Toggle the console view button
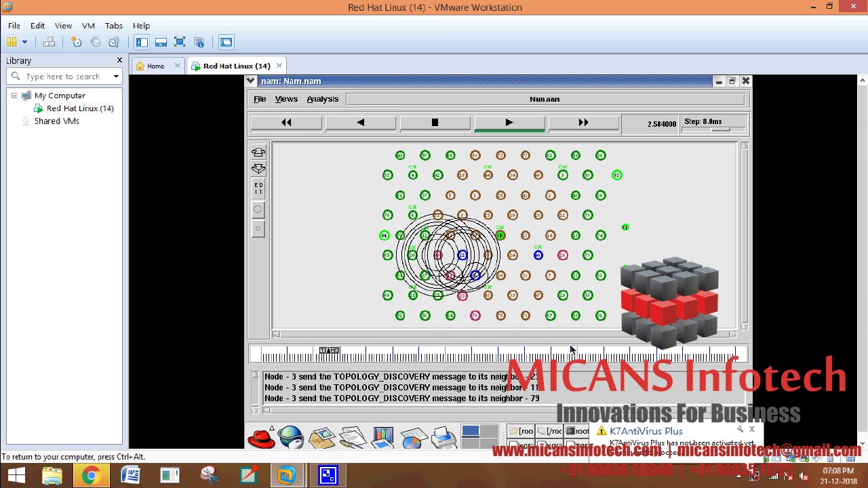This screenshot has width=868, height=488. (x=226, y=42)
